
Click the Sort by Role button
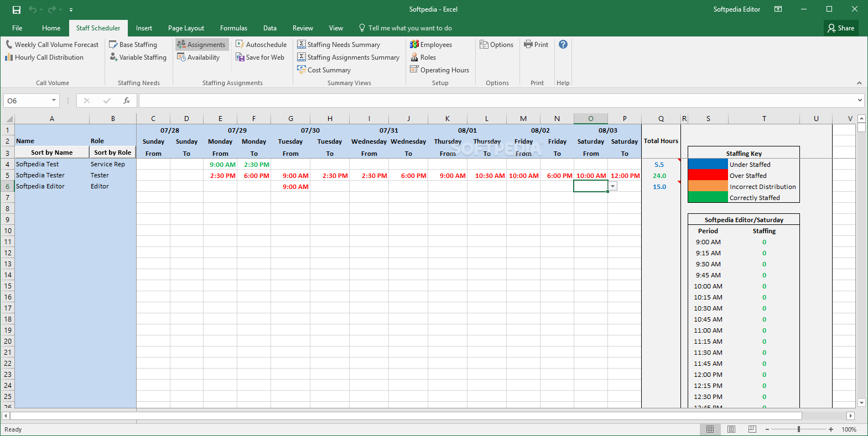pyautogui.click(x=112, y=153)
